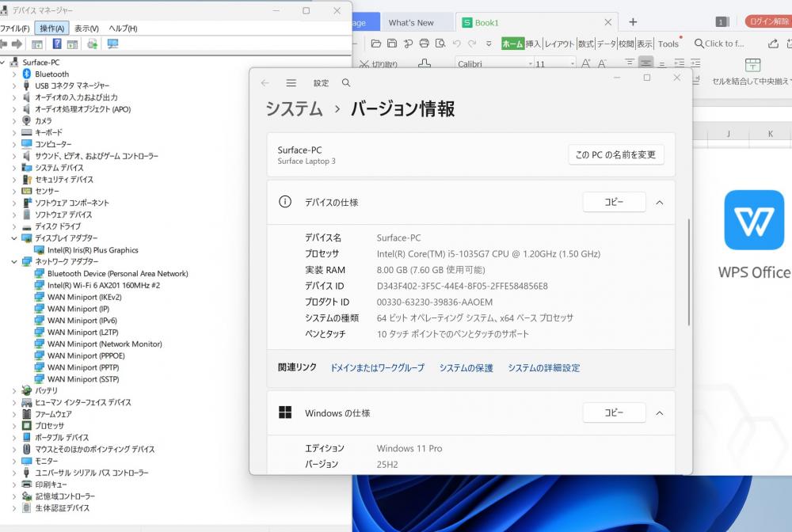The image size is (792, 532).
Task: Click この PC の名前を変更 button
Action: click(615, 154)
